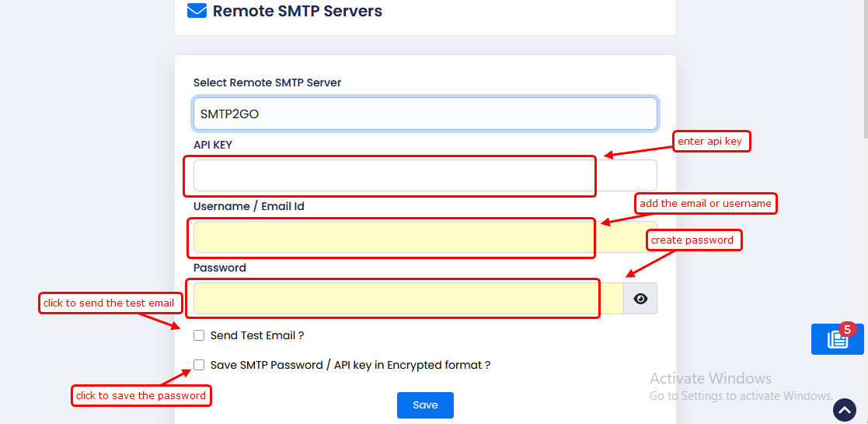Click the "click to send the test email" callout

(109, 303)
